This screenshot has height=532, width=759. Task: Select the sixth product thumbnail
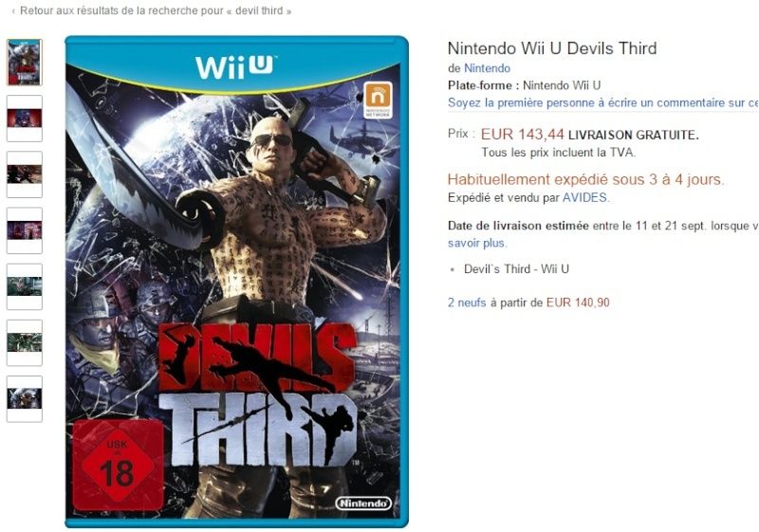(25, 343)
